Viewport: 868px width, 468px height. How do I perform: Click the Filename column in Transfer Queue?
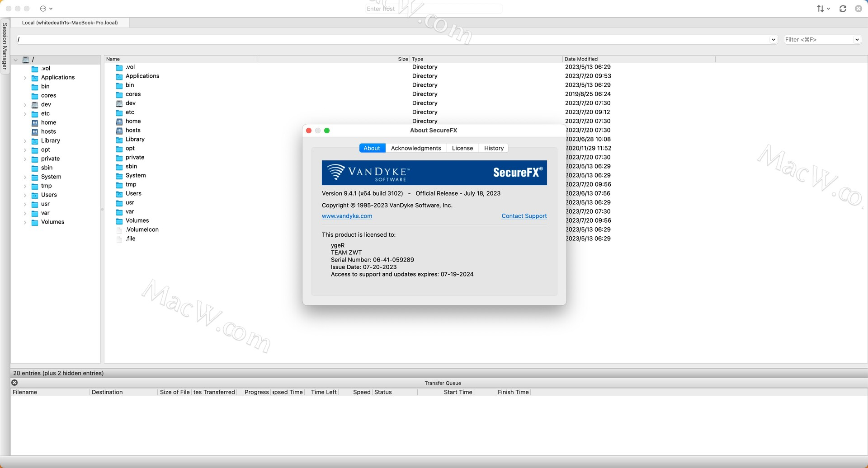coord(50,392)
